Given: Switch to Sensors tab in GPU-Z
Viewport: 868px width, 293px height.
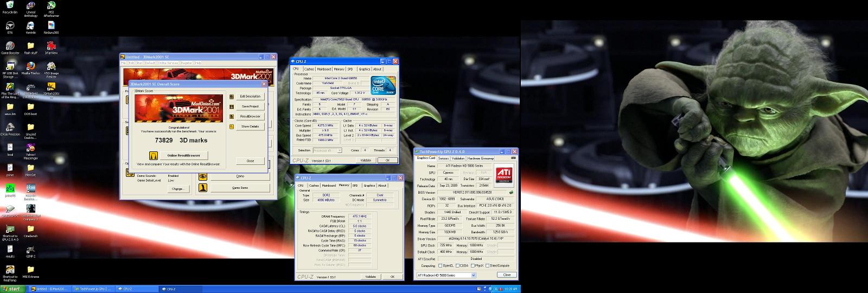Looking at the screenshot, I should pyautogui.click(x=444, y=158).
